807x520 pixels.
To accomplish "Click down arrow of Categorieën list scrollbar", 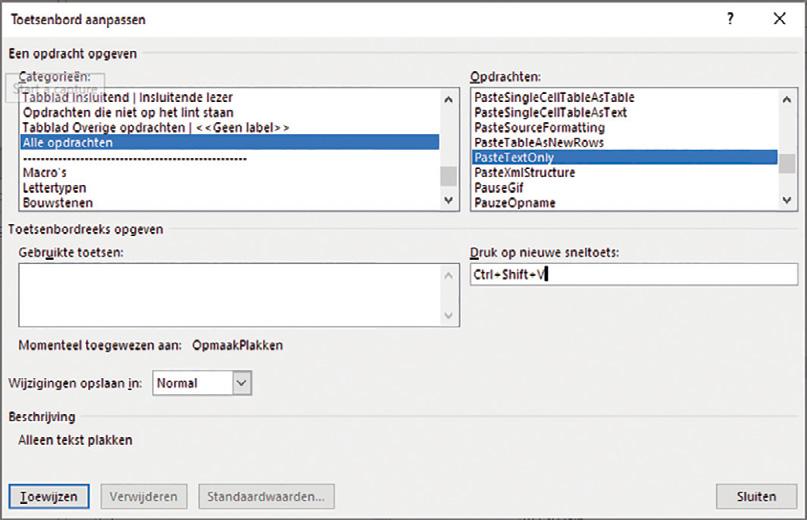I will pos(448,200).
